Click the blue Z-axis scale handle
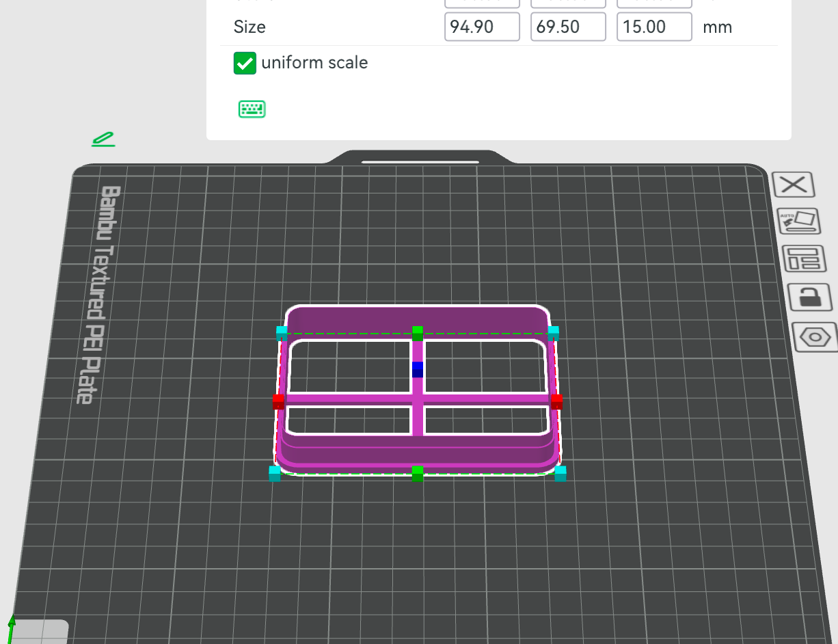838x644 pixels. (x=418, y=369)
